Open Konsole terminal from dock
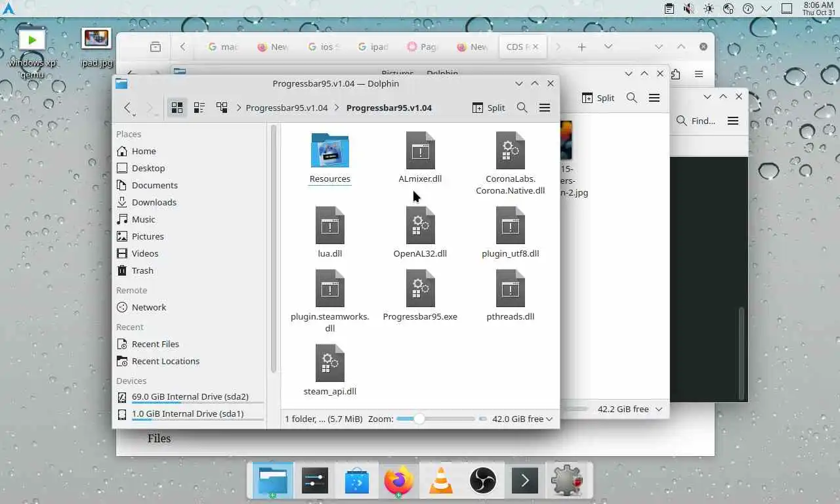This screenshot has height=504, width=840. click(524, 481)
